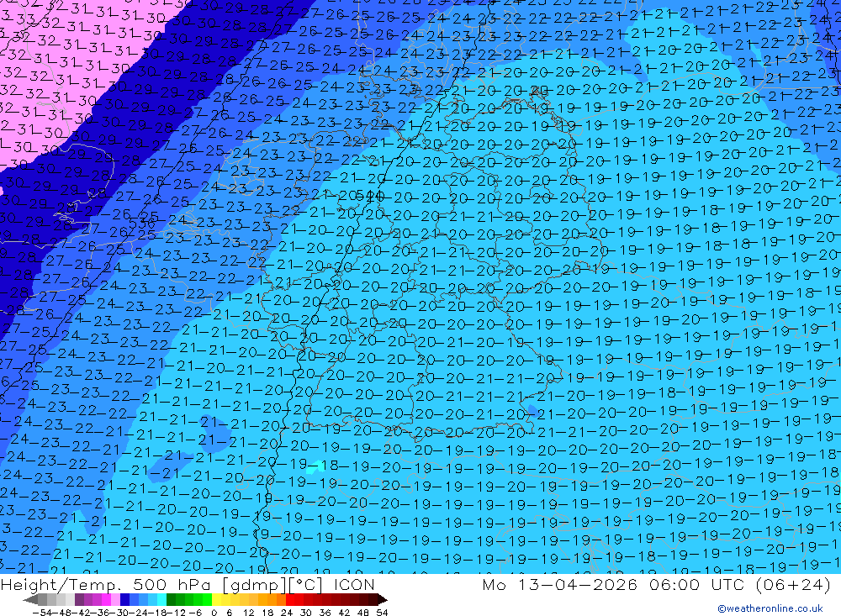Pick the bright red legend swatch at 24
The height and width of the screenshot is (616, 841).
click(x=290, y=600)
